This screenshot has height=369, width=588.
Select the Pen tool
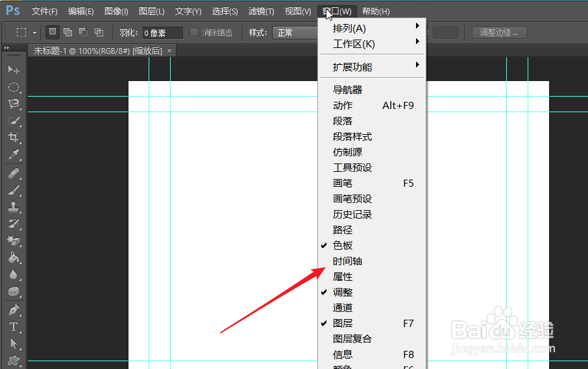click(14, 310)
